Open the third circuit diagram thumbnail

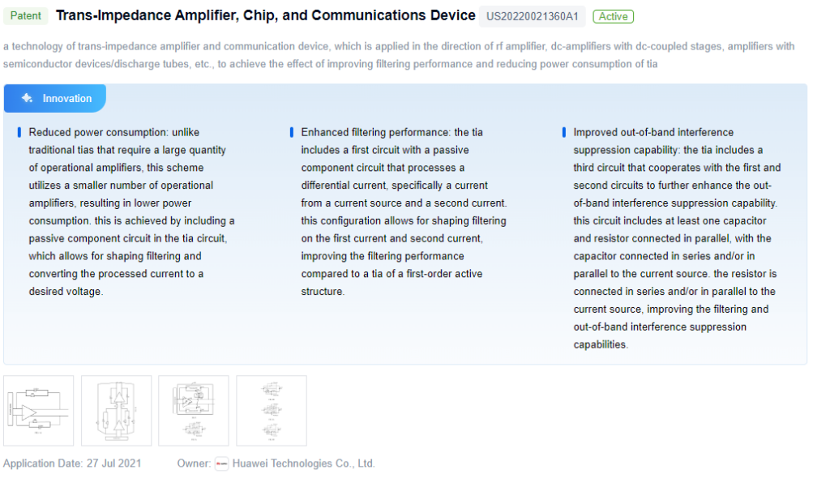193,410
